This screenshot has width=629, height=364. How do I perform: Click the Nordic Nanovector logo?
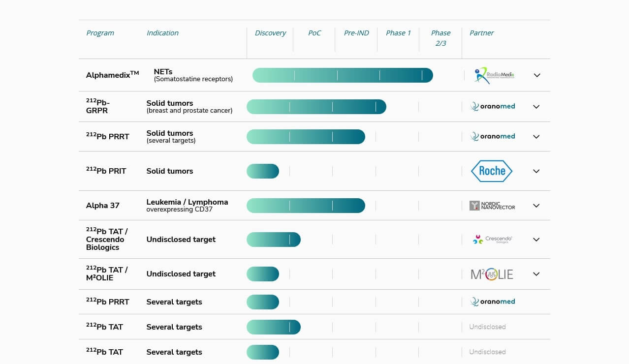coord(492,206)
